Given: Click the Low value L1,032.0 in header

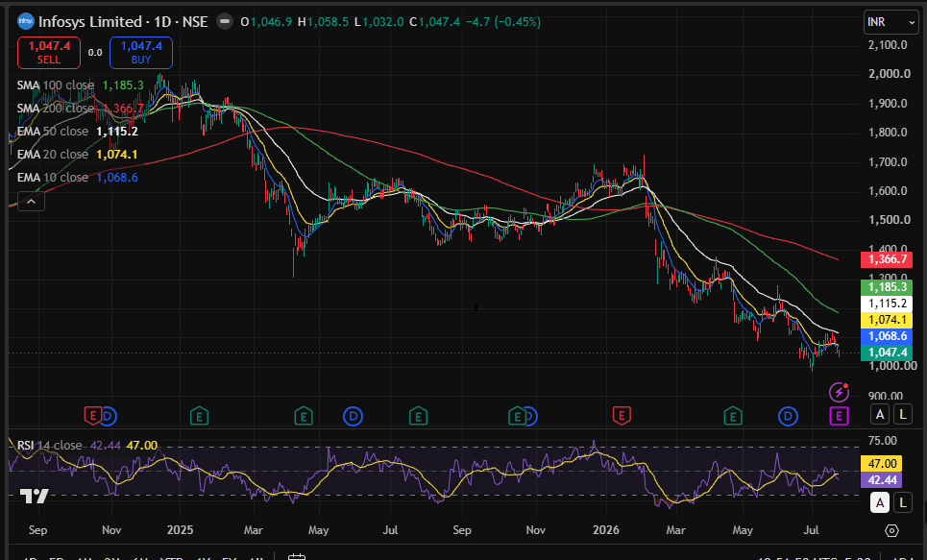Looking at the screenshot, I should 378,22.
